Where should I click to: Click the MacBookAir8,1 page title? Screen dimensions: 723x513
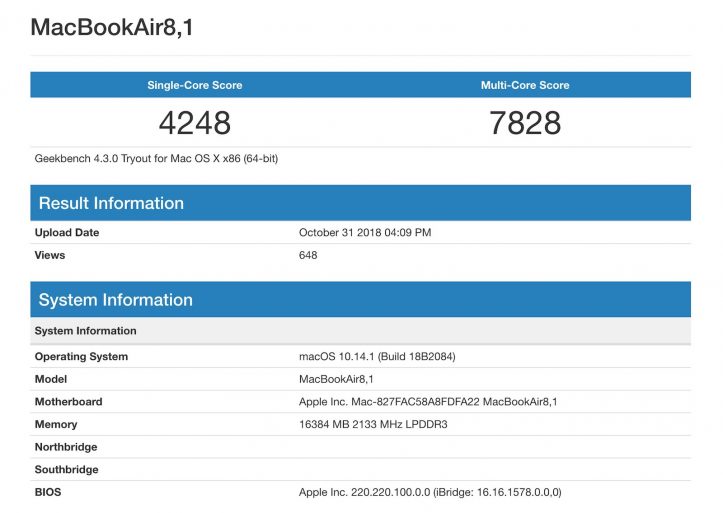click(x=112, y=27)
